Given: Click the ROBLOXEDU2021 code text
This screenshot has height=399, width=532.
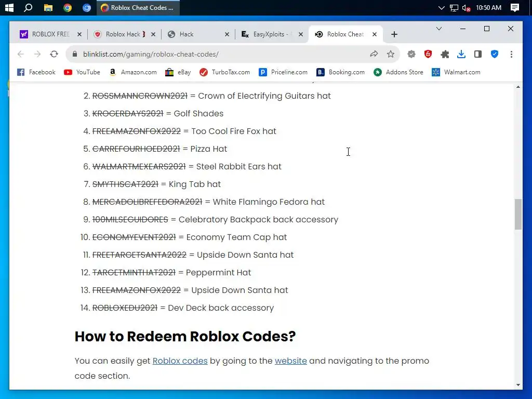Looking at the screenshot, I should [x=125, y=308].
